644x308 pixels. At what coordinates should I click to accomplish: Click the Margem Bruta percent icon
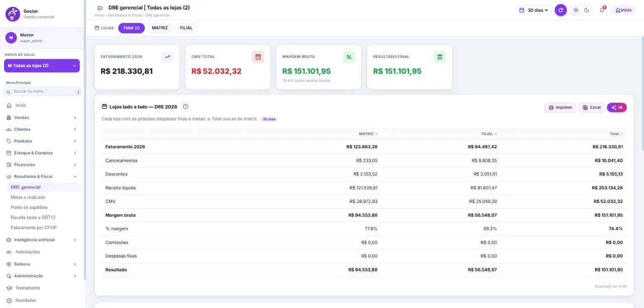coord(349,57)
